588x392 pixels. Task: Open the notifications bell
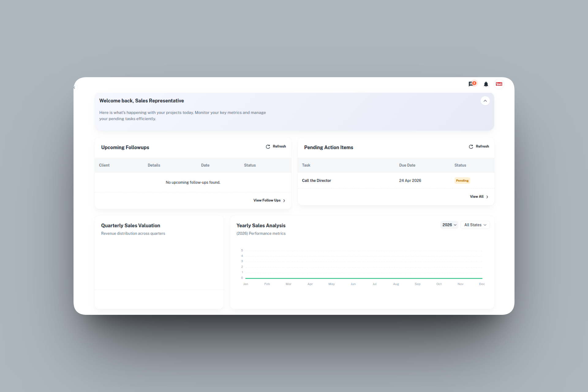pos(486,84)
